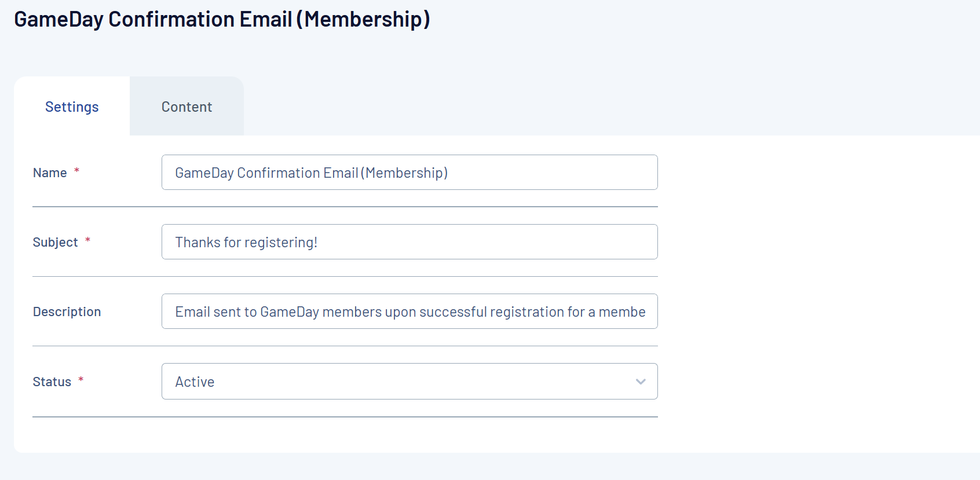The image size is (980, 480).
Task: Click the red asterisk beside Name
Action: (76, 171)
